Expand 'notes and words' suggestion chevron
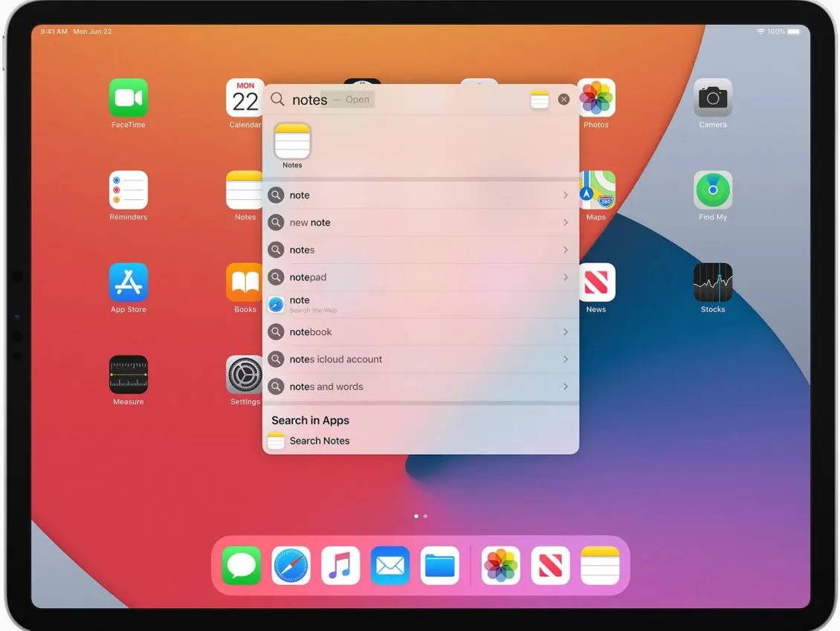 click(x=566, y=386)
